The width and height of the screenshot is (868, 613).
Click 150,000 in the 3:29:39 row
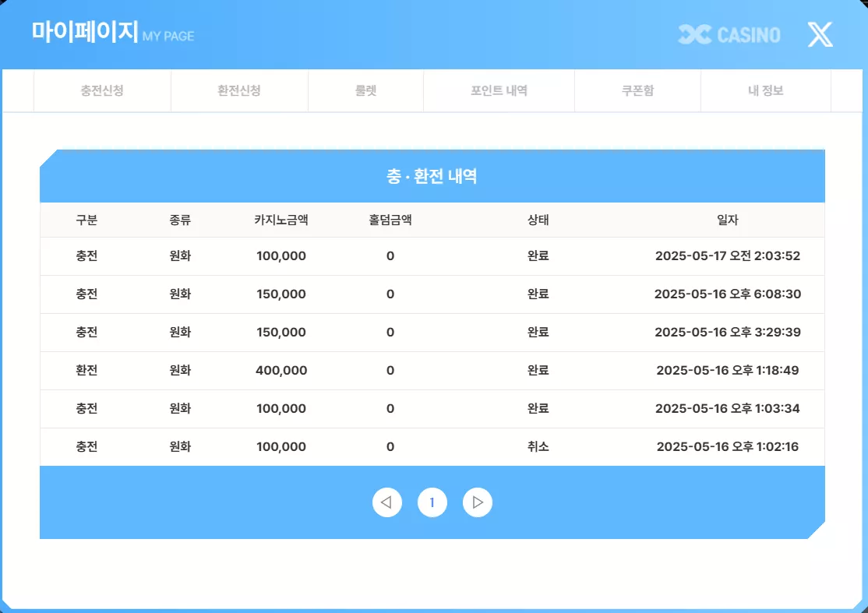281,333
